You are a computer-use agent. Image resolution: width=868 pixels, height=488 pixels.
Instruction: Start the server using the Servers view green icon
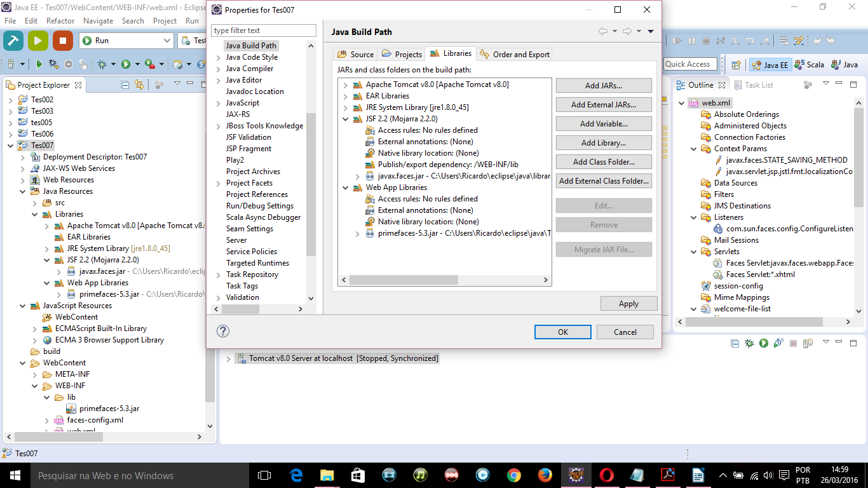[x=764, y=343]
